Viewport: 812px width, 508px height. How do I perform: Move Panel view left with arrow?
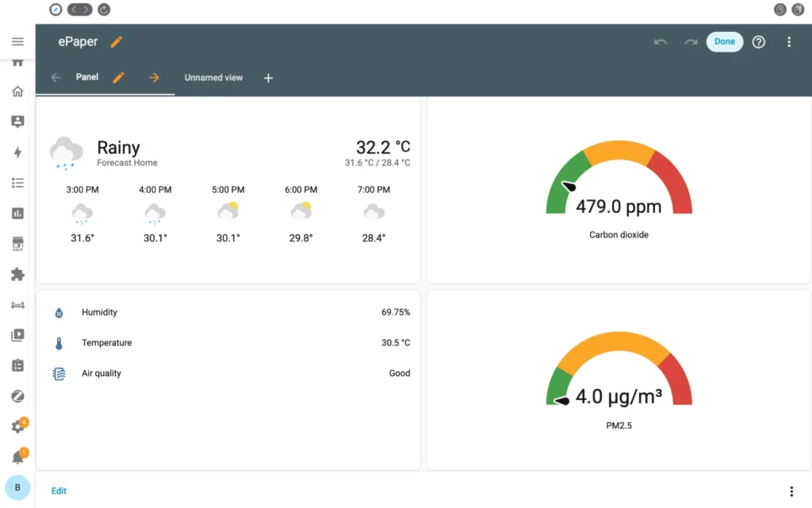pos(56,77)
